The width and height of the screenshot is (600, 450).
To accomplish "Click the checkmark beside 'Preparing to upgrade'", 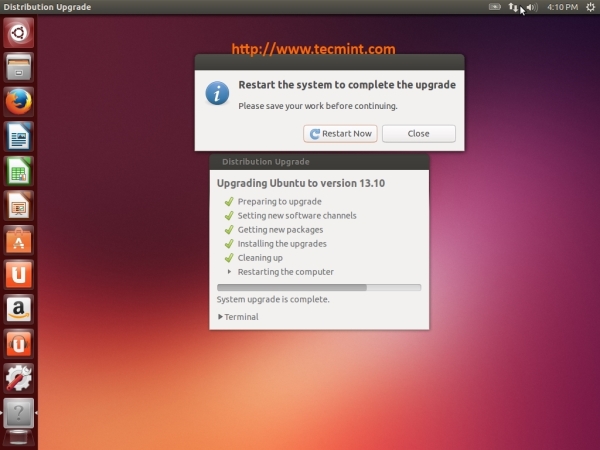I will tap(229, 202).
